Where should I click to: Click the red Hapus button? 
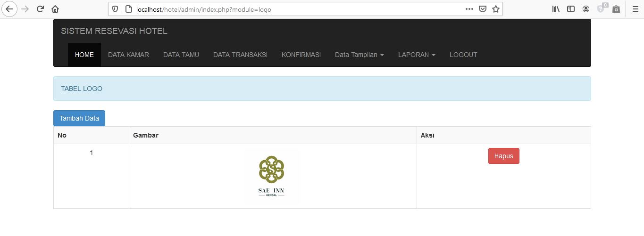pos(504,156)
